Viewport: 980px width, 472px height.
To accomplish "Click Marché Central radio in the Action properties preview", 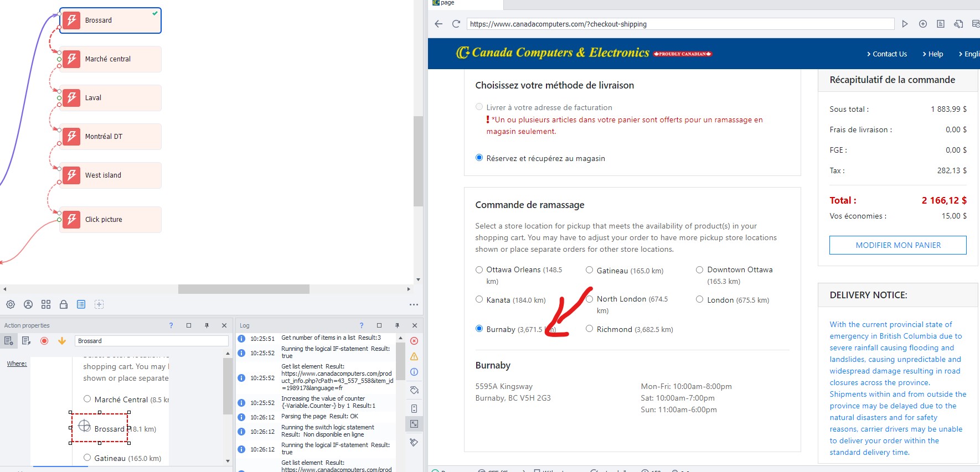I will point(87,399).
